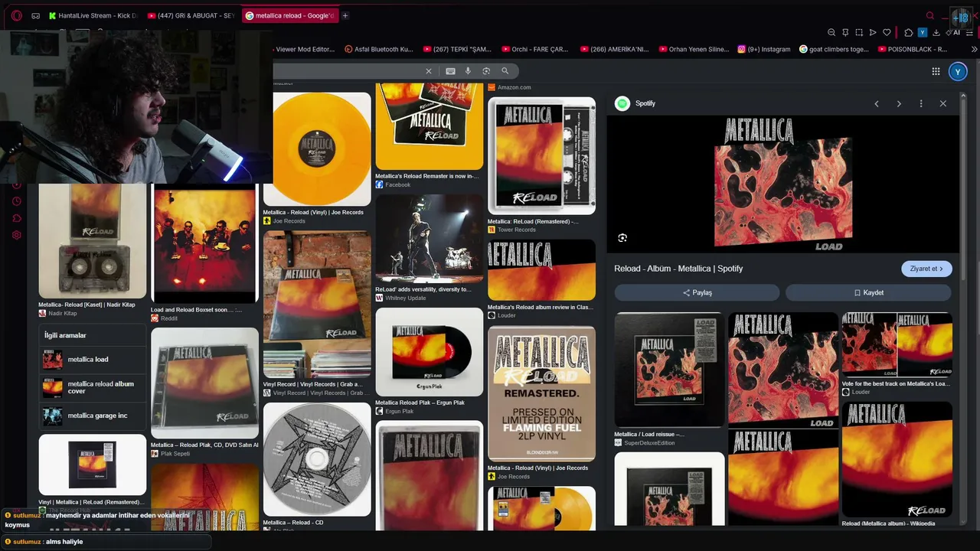Select related search metallica reload album cover

tap(93, 387)
